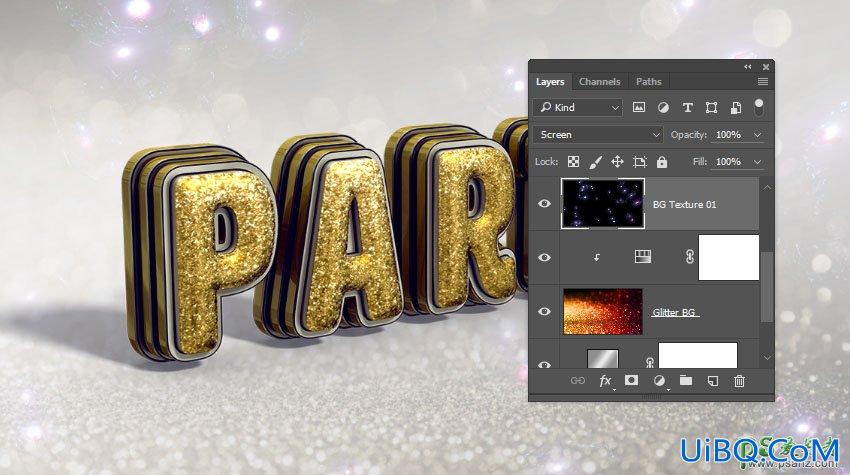Image resolution: width=850 pixels, height=475 pixels.
Task: Open the Fill slider dropdown arrow
Action: (757, 162)
